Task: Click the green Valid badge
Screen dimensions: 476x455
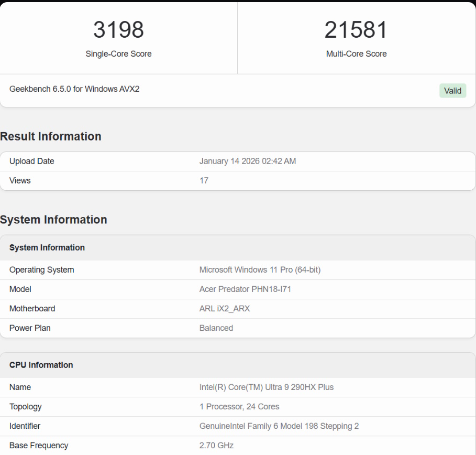Action: [452, 91]
